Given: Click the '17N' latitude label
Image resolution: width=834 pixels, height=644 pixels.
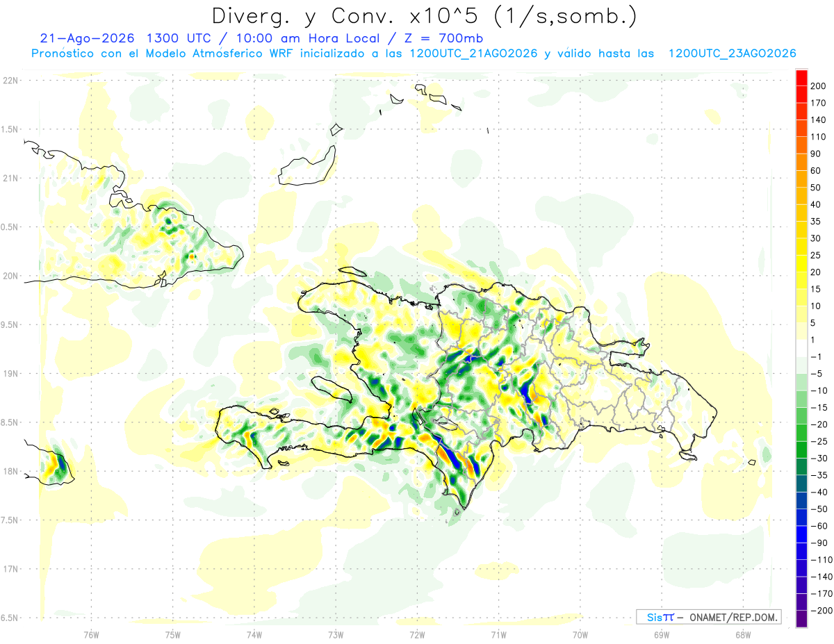Looking at the screenshot, I should (11, 569).
